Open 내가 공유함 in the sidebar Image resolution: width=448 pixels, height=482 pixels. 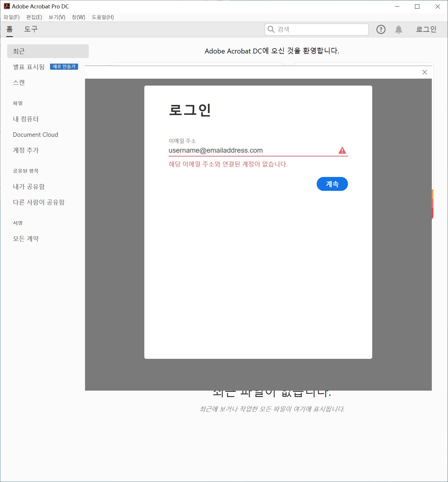pos(29,186)
